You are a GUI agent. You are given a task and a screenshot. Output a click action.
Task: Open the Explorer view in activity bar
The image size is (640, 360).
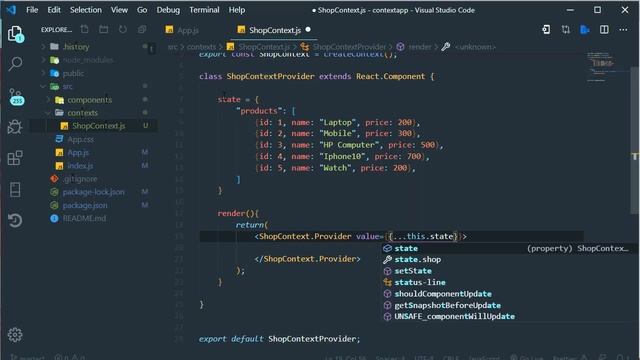[16, 34]
